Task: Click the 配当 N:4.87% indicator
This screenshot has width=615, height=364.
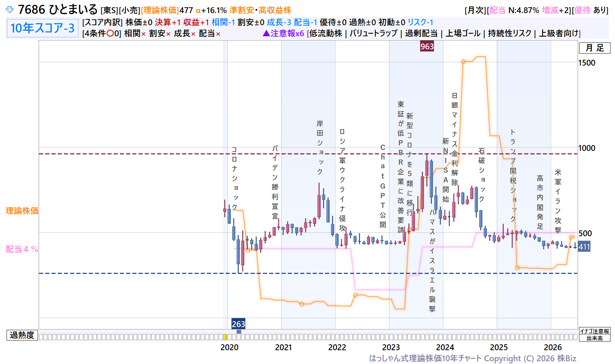Action: 514,10
